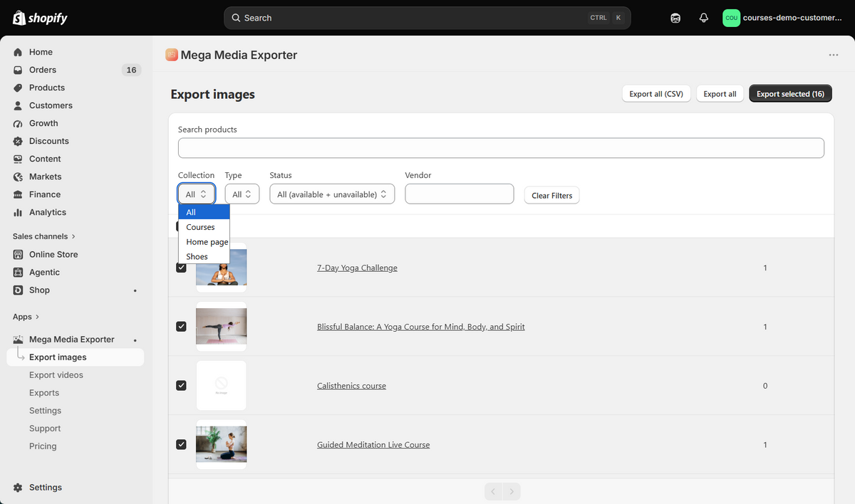Screen dimensions: 855x504
Task: Expand the Apps section
Action: pyautogui.click(x=26, y=317)
